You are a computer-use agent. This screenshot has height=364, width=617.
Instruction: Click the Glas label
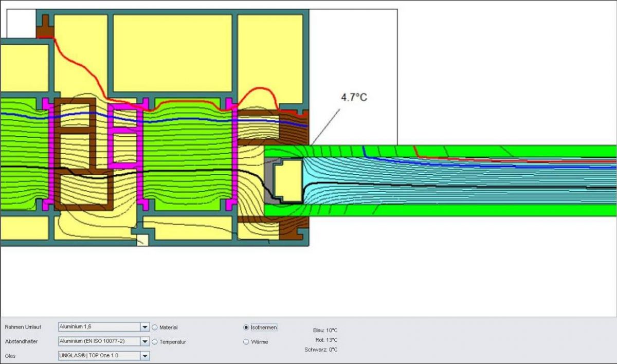(x=10, y=356)
